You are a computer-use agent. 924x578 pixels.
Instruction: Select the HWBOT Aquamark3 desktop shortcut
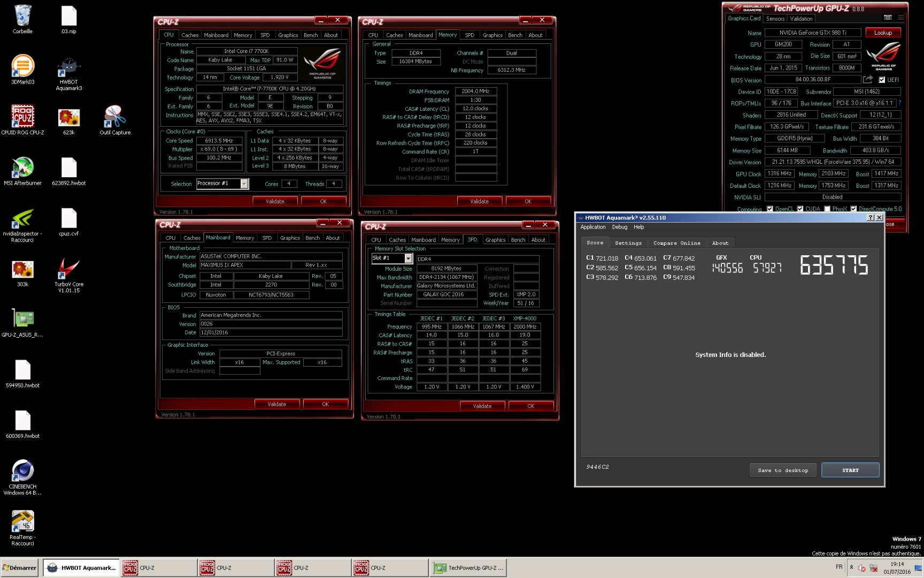pos(69,73)
